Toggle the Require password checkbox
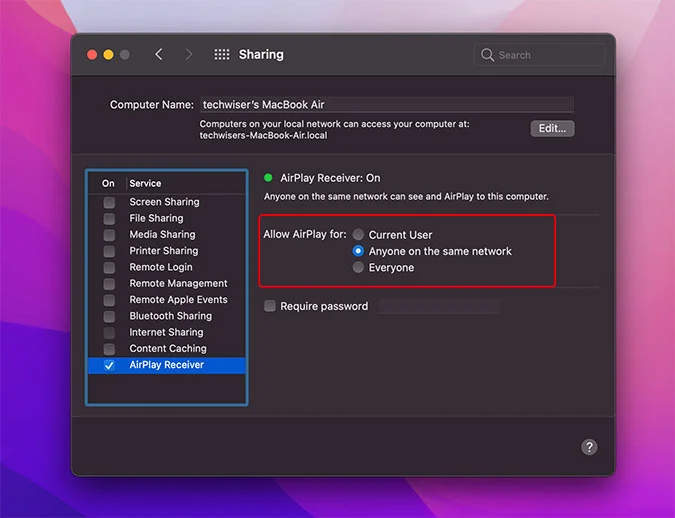 [270, 306]
